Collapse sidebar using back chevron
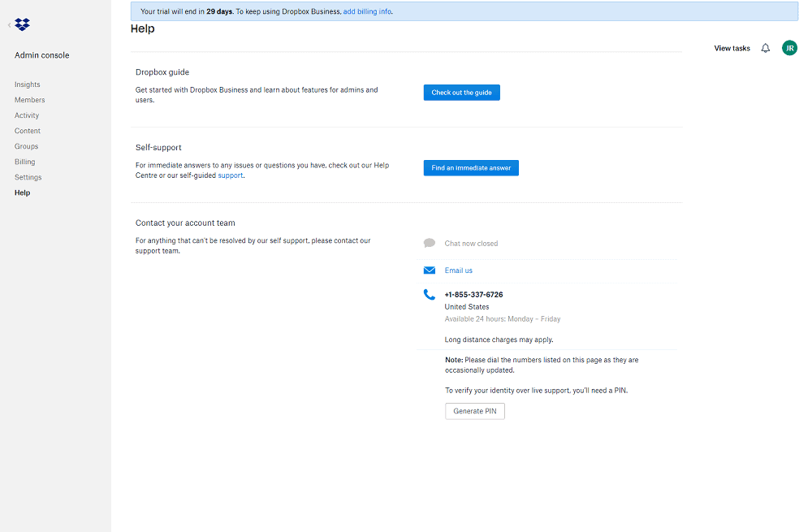Image resolution: width=812 pixels, height=532 pixels. pos(9,25)
